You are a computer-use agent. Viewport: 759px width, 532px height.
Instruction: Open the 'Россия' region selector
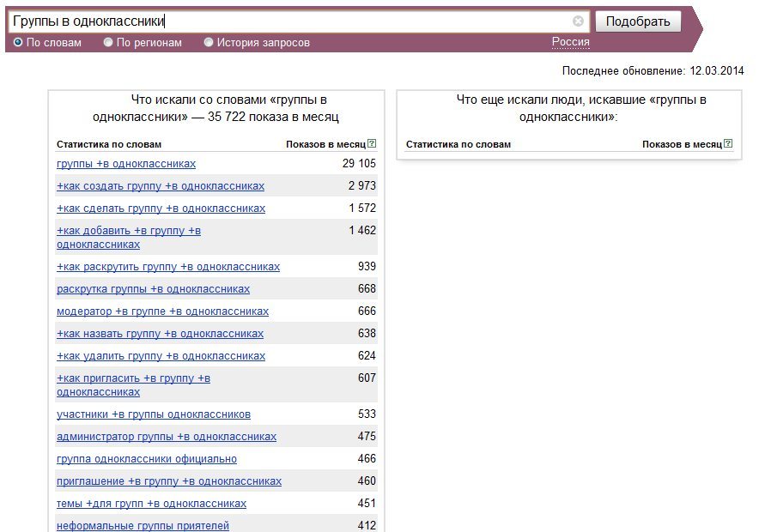571,42
